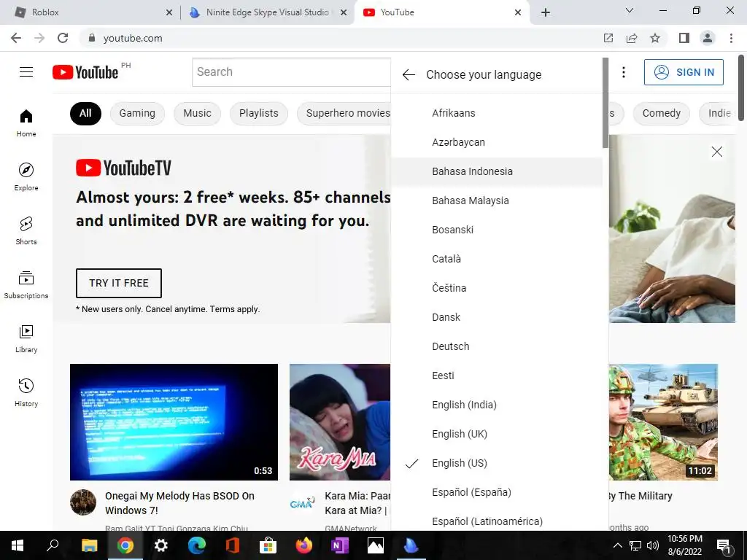
Task: Open the BSOD video thumbnail
Action: coord(174,422)
